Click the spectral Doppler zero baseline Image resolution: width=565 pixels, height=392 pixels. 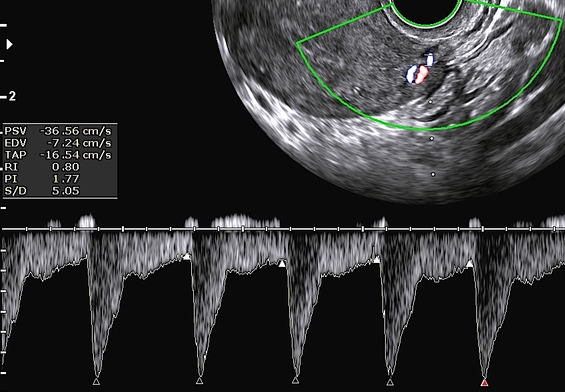coord(282,228)
